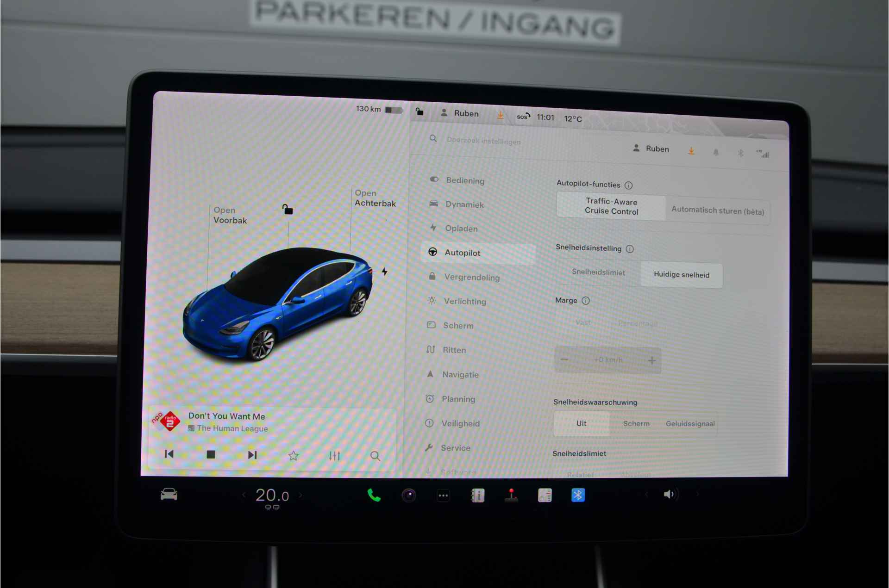Set Snelheidswaarschuwing to Uit
Image resolution: width=889 pixels, height=588 pixels.
tap(582, 423)
